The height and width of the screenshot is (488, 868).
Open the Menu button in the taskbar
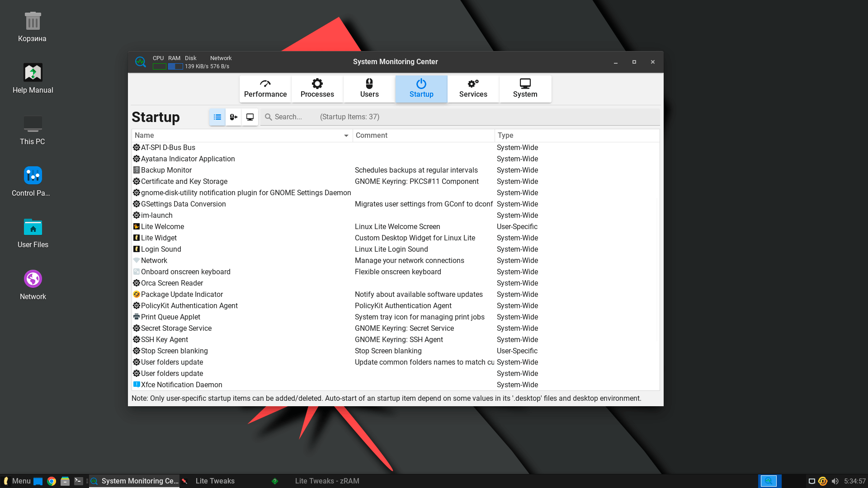click(17, 481)
